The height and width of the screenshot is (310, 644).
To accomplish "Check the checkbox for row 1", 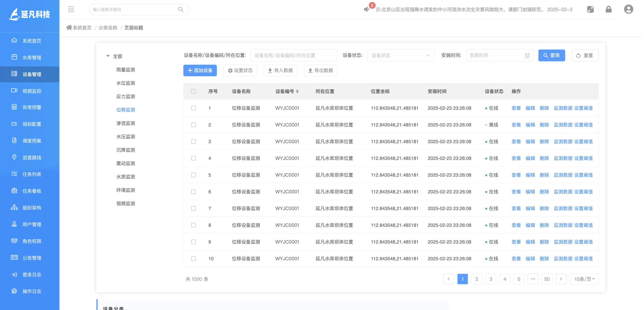I will click(194, 108).
